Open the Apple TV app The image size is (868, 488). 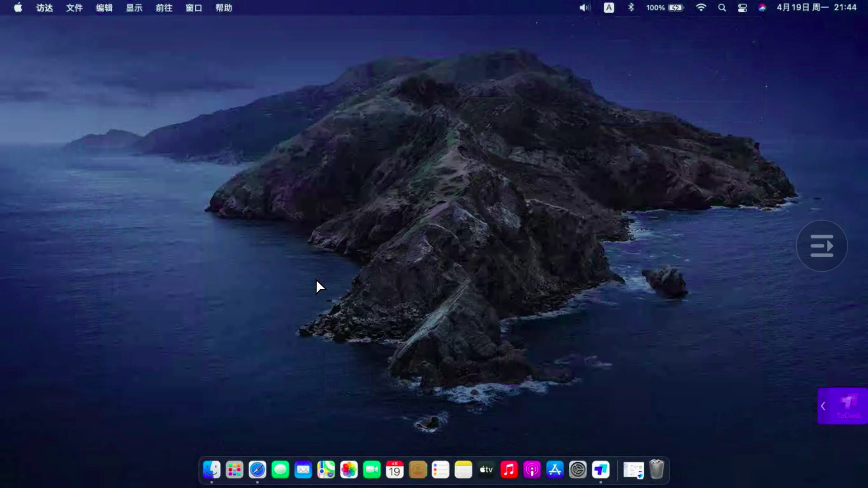click(x=486, y=470)
